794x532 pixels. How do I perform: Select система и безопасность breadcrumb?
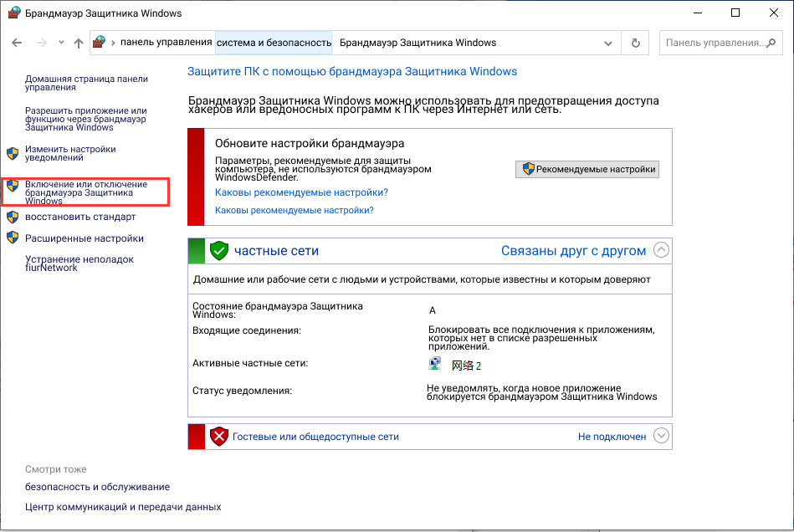click(274, 43)
